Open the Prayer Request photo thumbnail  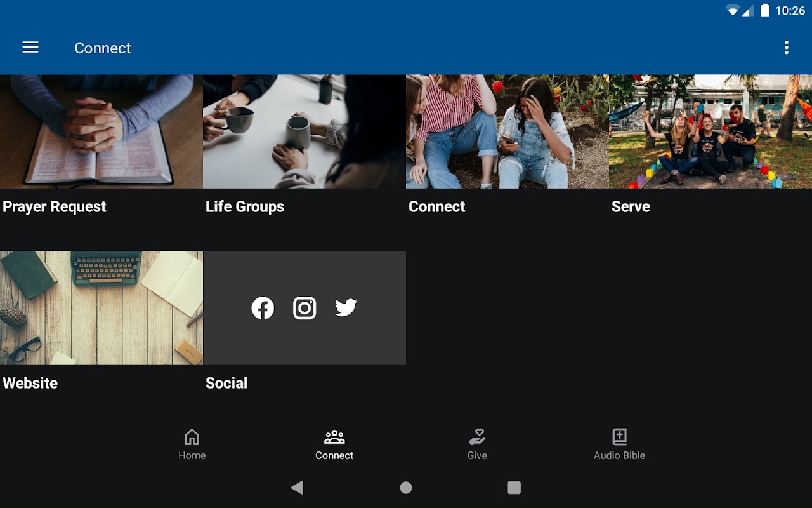click(x=101, y=131)
